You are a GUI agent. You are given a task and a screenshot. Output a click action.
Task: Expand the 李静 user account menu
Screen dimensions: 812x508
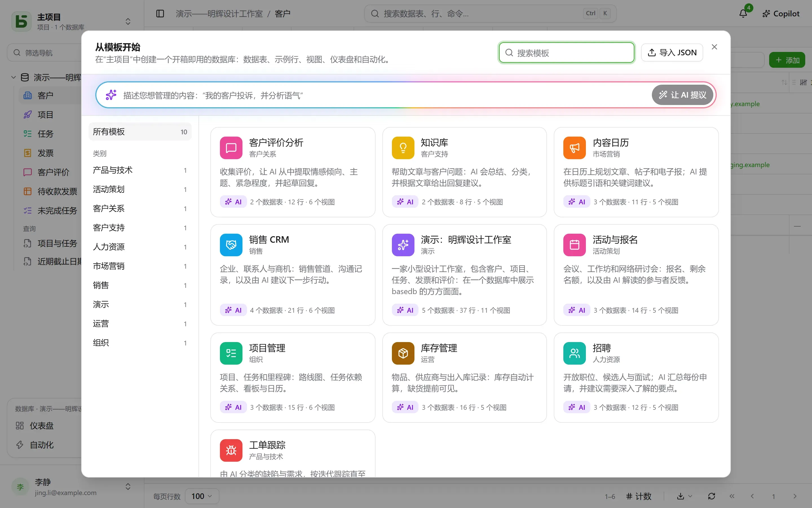pyautogui.click(x=128, y=487)
